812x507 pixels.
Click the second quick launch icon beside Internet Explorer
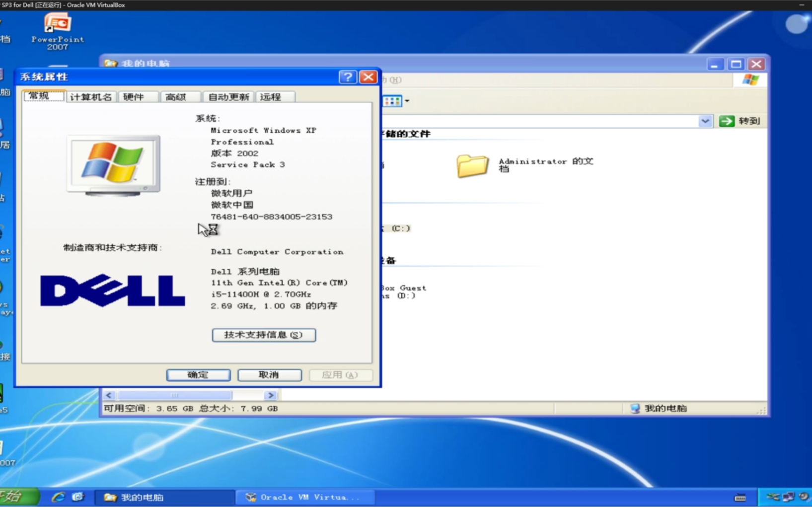(x=77, y=497)
